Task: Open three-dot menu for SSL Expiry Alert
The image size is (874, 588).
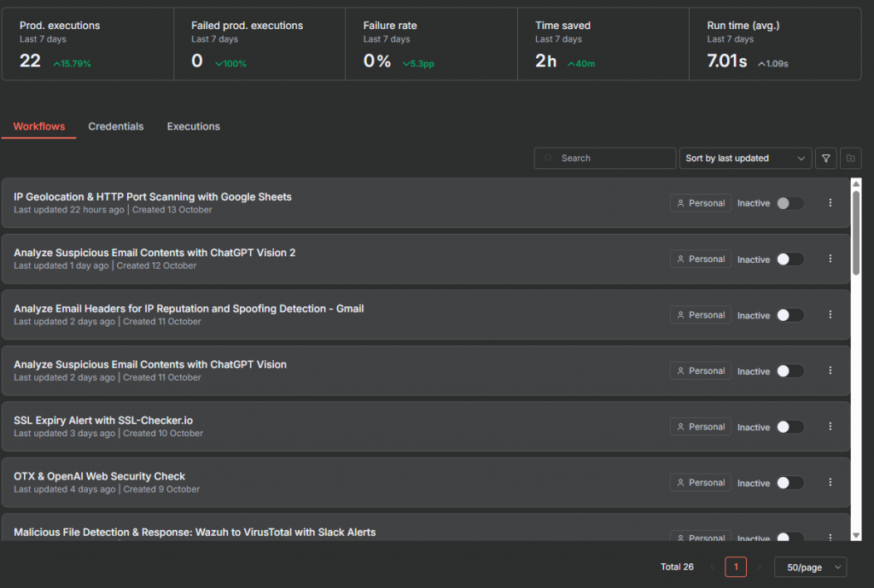Action: pyautogui.click(x=830, y=427)
